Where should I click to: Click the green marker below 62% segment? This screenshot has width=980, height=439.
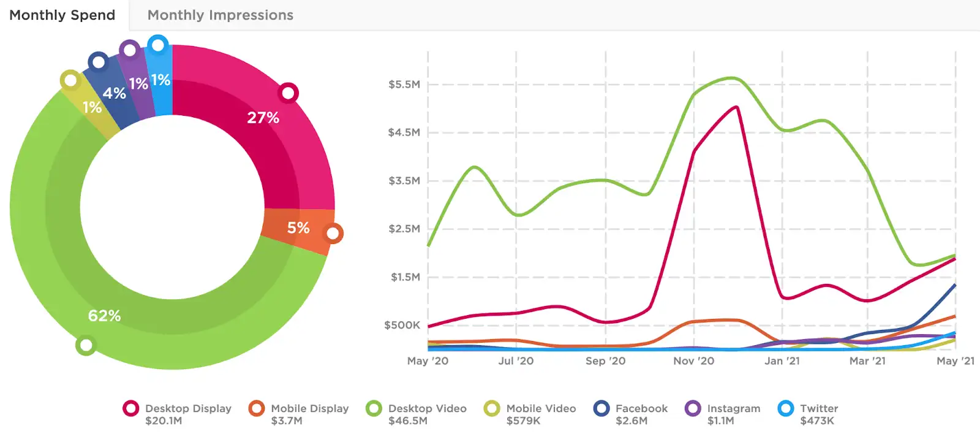point(86,346)
